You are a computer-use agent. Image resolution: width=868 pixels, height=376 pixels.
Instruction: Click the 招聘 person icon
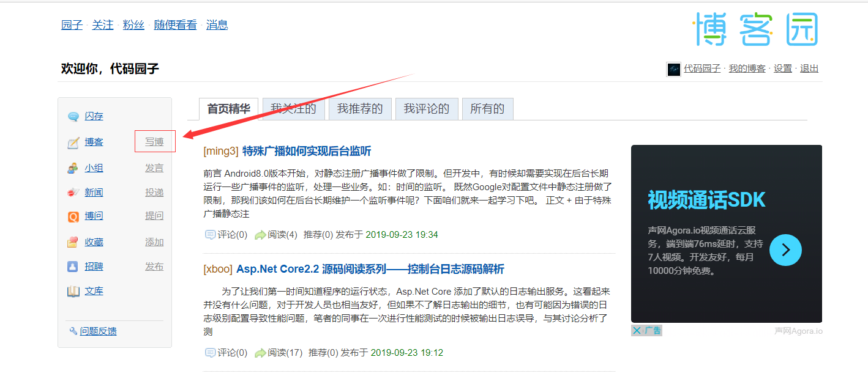(73, 267)
